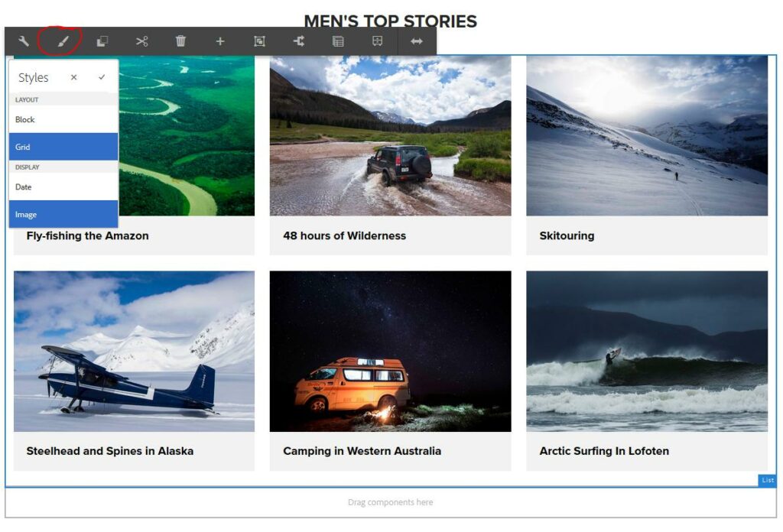Click the Arctic Surfing surfer image
783x532 pixels.
point(647,352)
